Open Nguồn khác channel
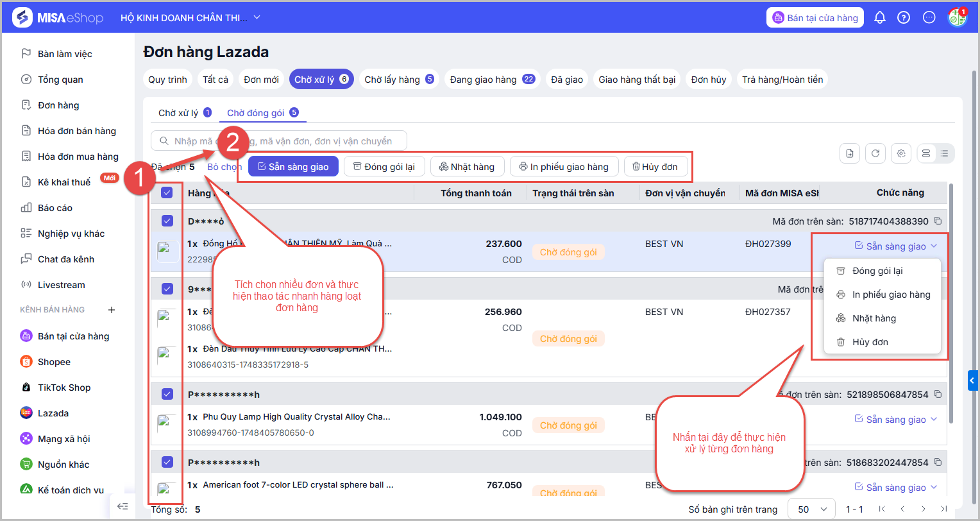Screen dimensions: 980x521 click(x=63, y=465)
